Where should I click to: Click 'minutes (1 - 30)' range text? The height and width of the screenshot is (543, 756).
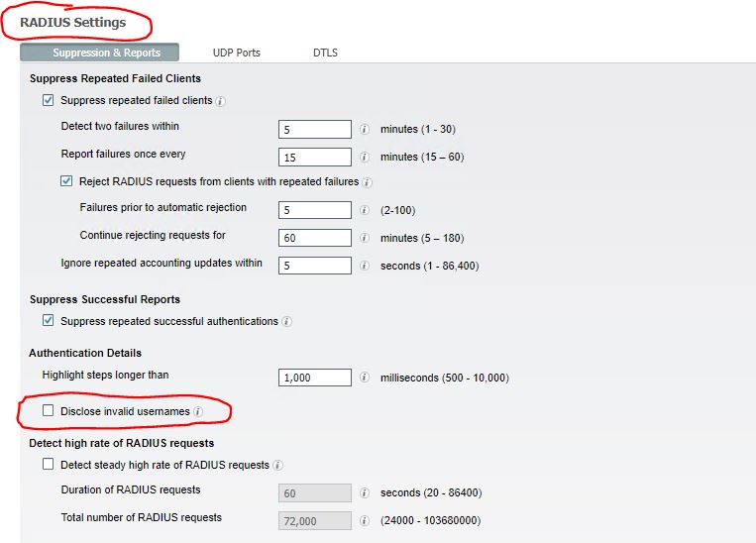point(418,129)
